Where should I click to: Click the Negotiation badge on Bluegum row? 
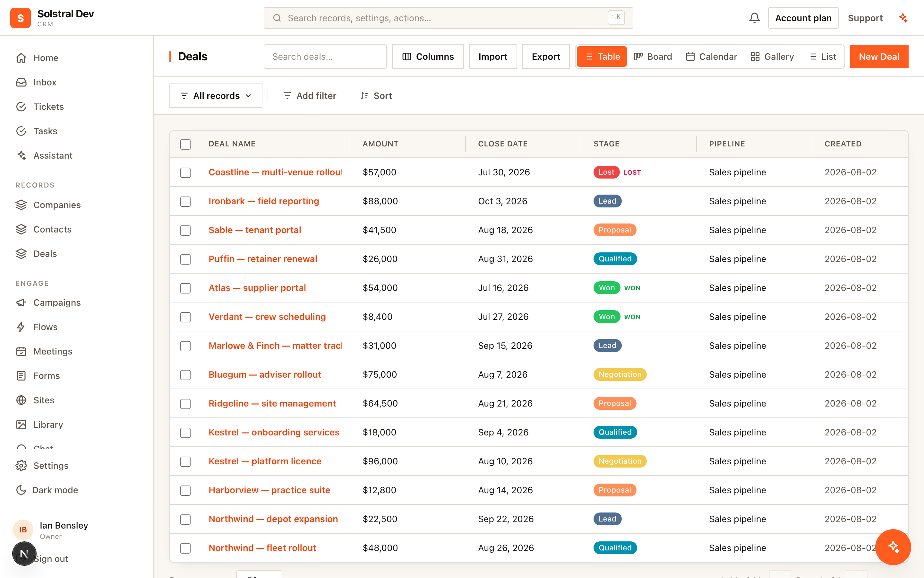click(x=620, y=374)
